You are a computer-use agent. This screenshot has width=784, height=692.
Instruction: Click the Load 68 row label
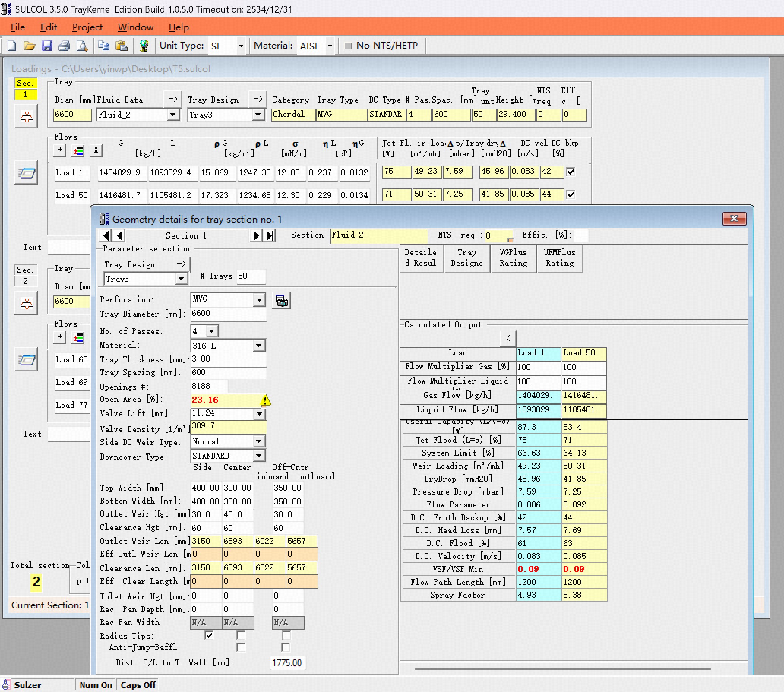[72, 359]
